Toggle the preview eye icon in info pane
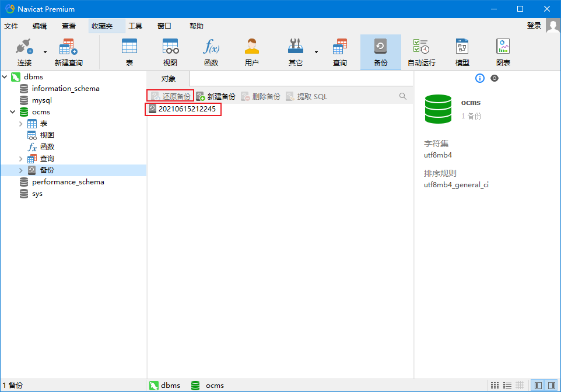The image size is (561, 392). coord(495,78)
